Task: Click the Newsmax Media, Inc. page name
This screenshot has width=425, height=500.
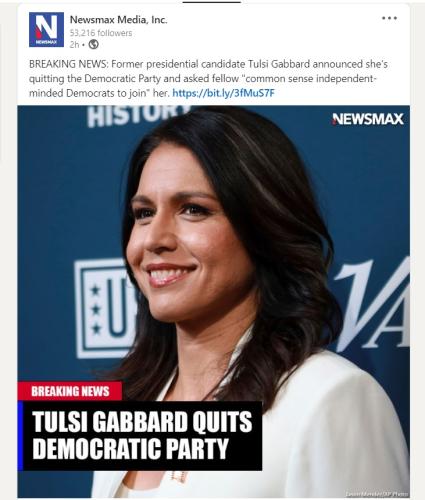Action: coord(118,20)
